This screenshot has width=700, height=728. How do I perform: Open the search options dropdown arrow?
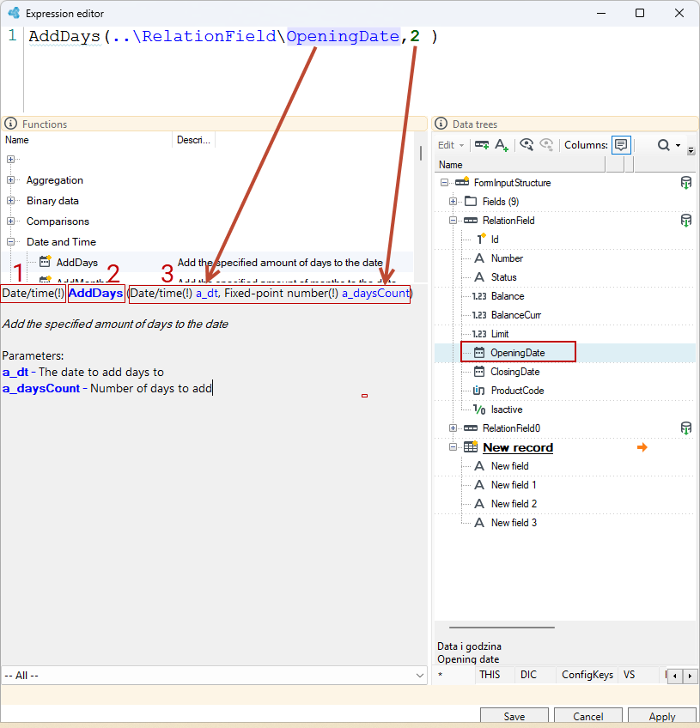(679, 146)
